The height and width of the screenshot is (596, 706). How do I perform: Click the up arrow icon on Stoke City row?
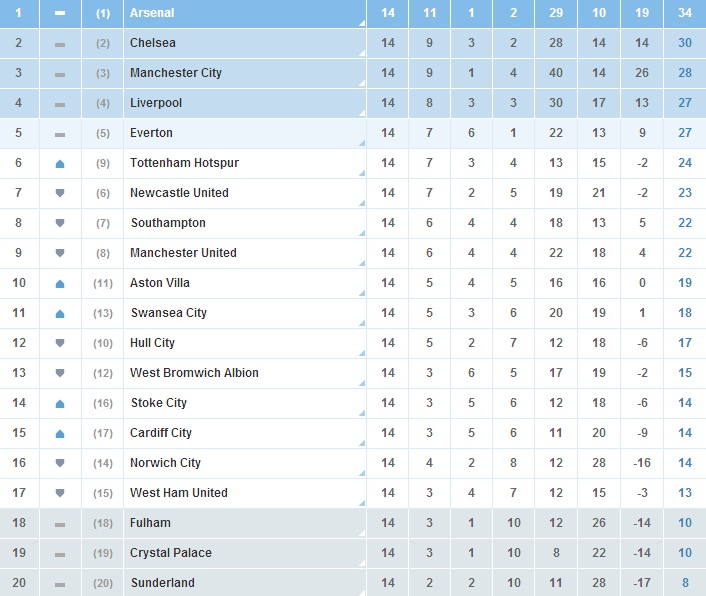[60, 404]
